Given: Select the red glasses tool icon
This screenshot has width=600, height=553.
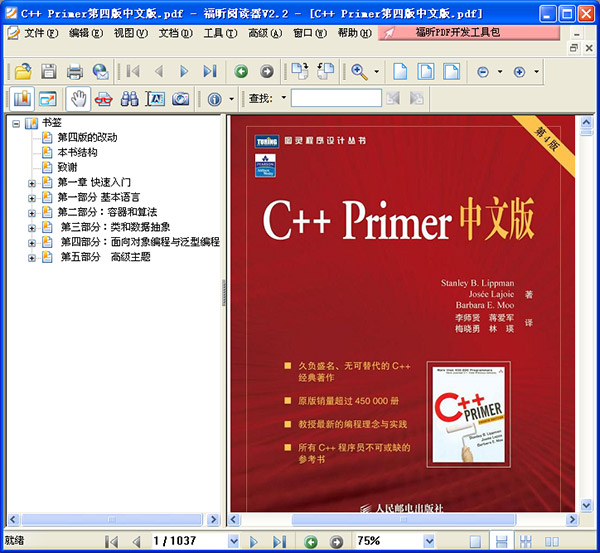Looking at the screenshot, I should (104, 99).
